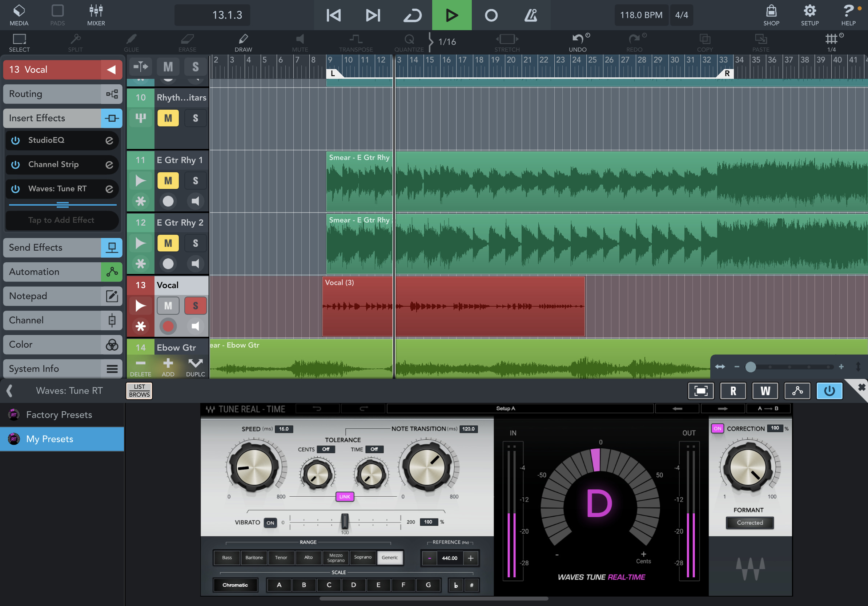Image resolution: width=868 pixels, height=606 pixels.
Task: Enable Write automation W button
Action: click(765, 391)
